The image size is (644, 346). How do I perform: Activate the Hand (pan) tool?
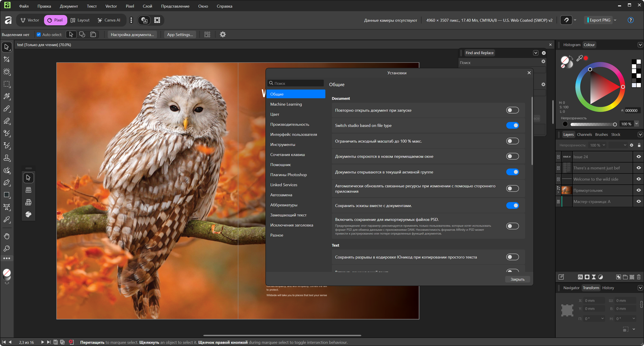point(7,236)
